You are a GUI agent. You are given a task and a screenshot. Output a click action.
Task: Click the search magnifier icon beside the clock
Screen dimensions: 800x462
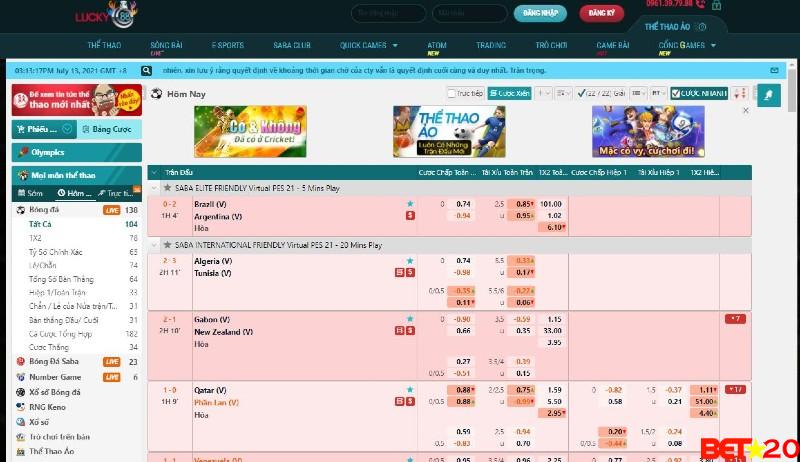(x=148, y=71)
